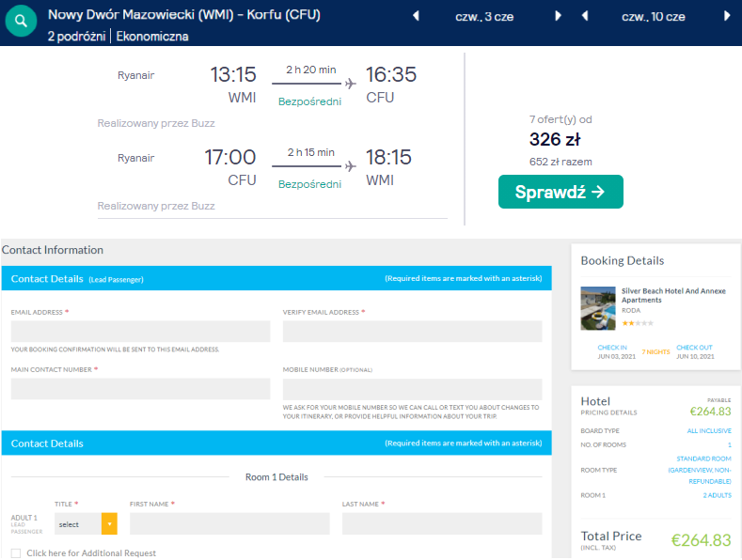Screen dimensions: 742x560
Task: Focus the Email Address field
Action: pos(140,331)
